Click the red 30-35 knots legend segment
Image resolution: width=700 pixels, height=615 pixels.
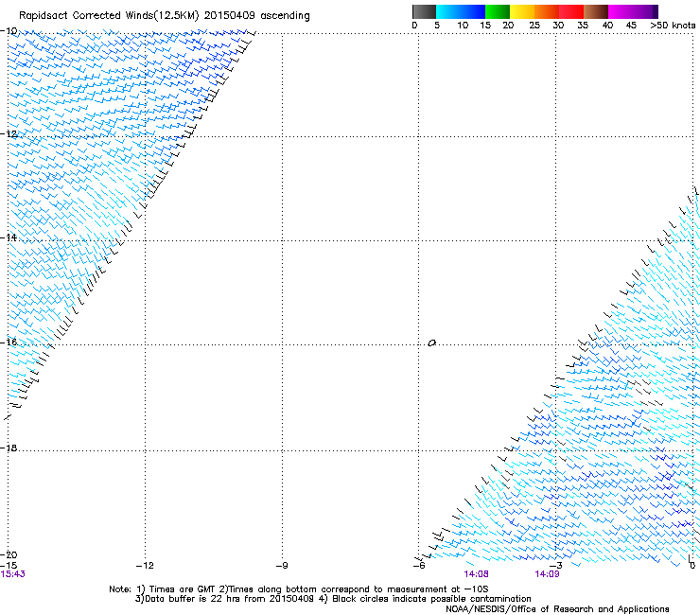point(571,11)
